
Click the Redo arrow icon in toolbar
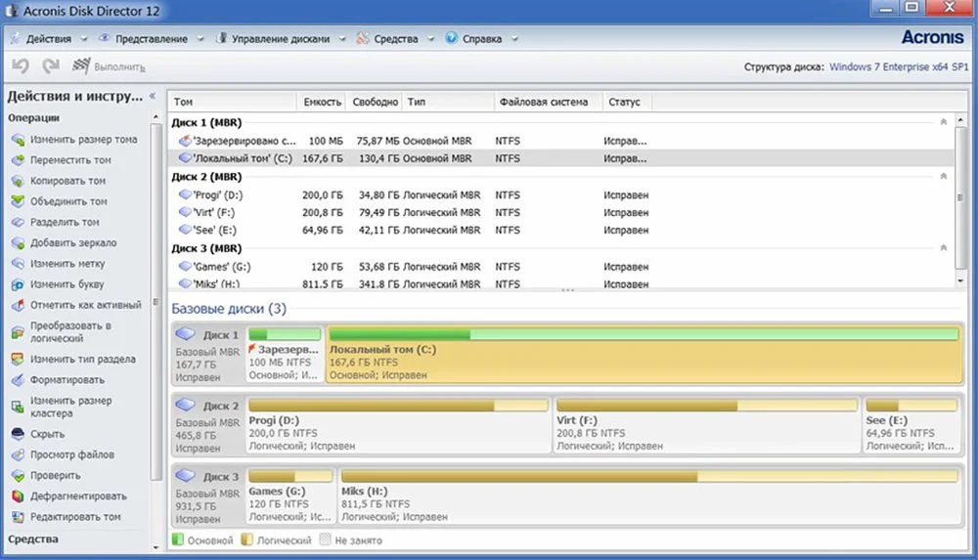point(51,65)
